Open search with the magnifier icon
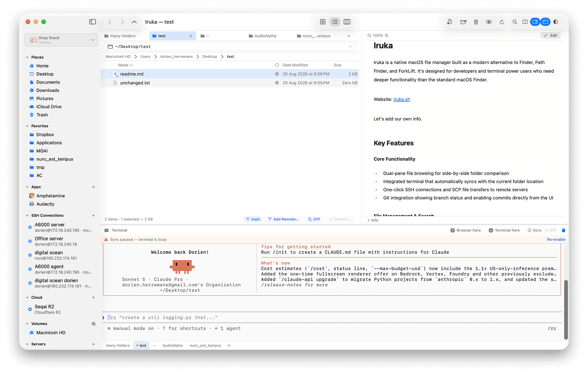The image size is (588, 375). click(515, 22)
